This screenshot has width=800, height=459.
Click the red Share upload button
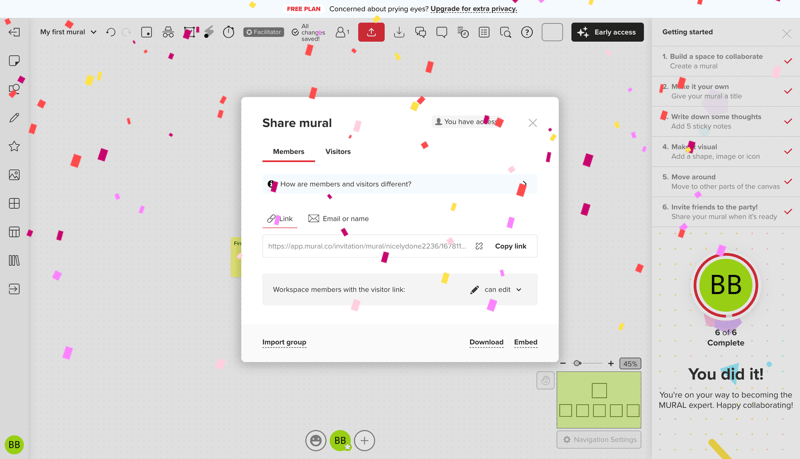(x=371, y=32)
